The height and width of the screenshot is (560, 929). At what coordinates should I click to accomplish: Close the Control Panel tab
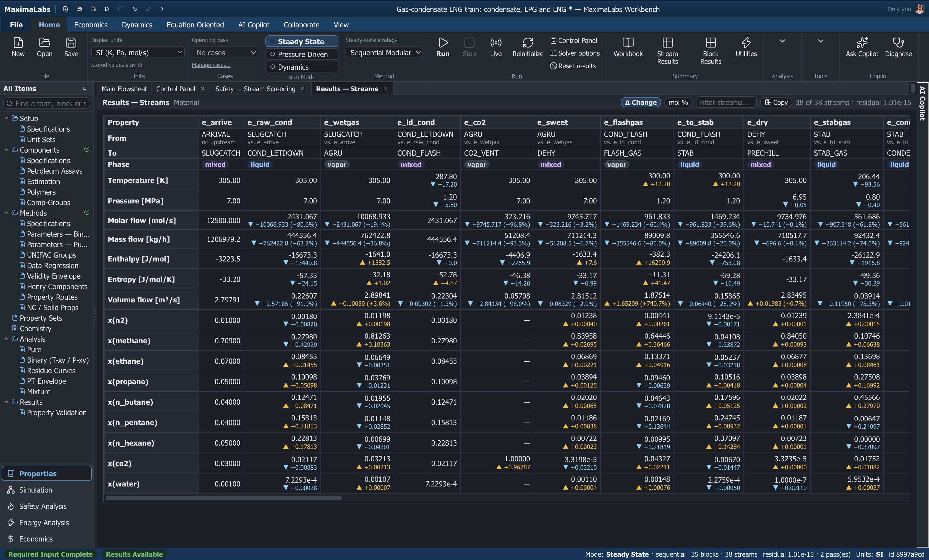(202, 88)
